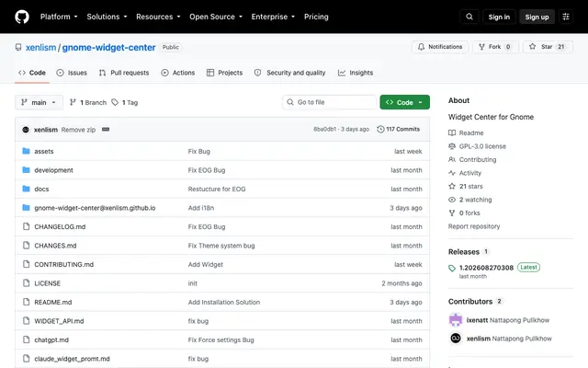Open the green Code dropdown button
The height and width of the screenshot is (368, 588).
404,102
